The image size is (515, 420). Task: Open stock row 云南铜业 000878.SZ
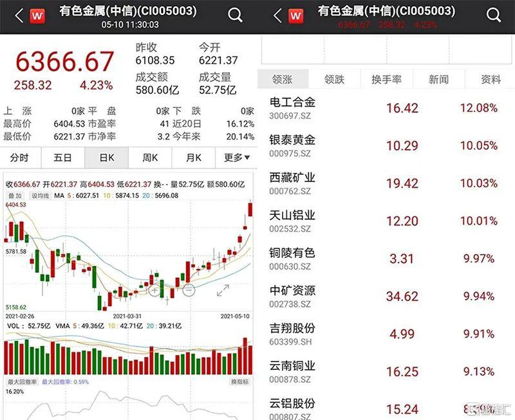tap(386, 372)
